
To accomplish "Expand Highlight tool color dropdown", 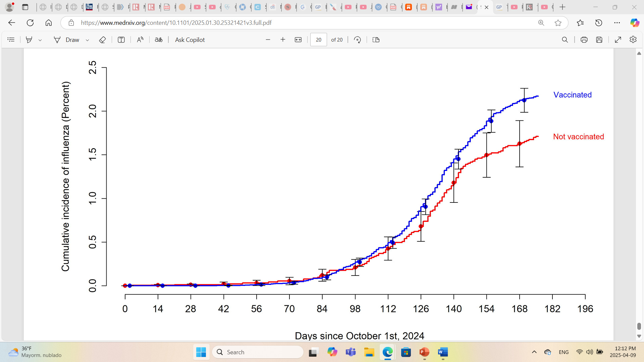I will (40, 40).
